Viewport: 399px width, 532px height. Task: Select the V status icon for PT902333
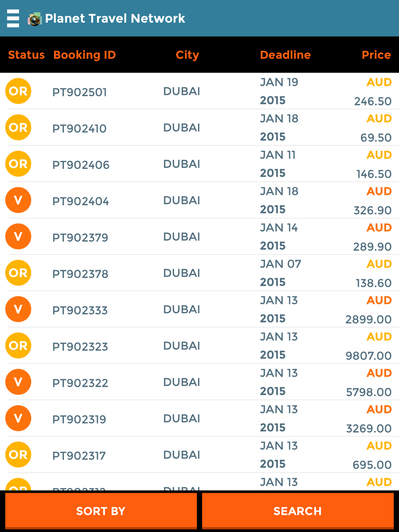[x=18, y=309]
